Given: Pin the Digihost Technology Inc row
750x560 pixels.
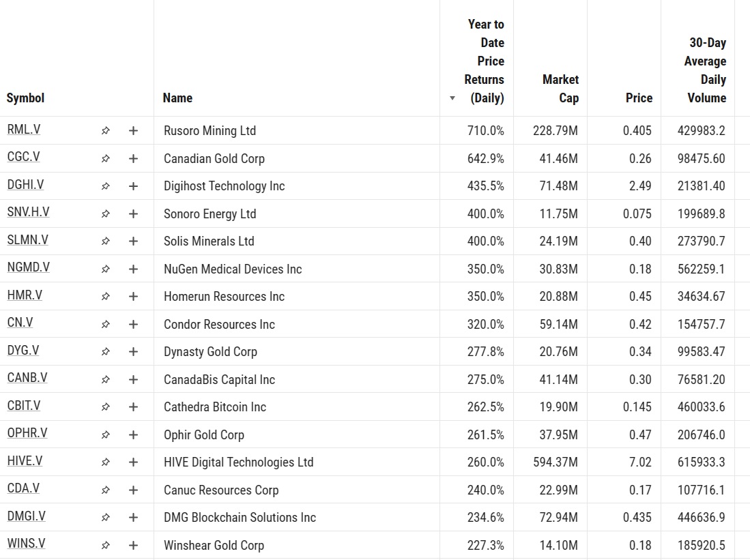Looking at the screenshot, I should [106, 186].
